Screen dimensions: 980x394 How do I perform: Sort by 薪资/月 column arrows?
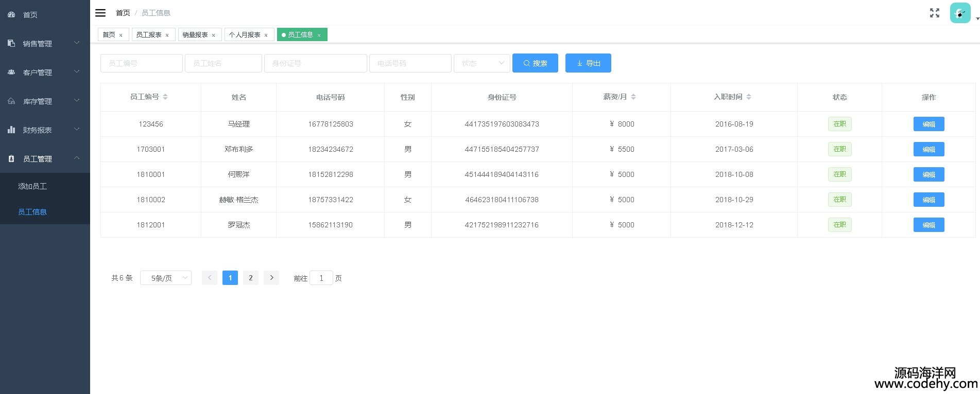[633, 97]
